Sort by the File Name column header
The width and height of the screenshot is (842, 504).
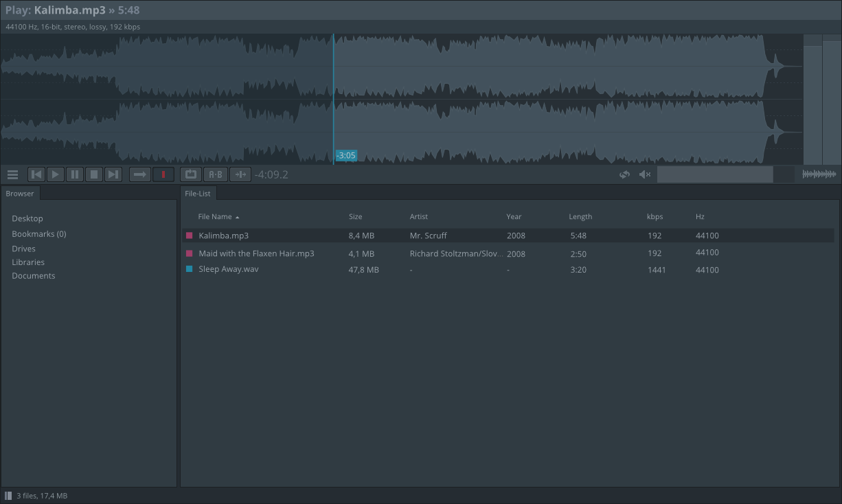tap(215, 217)
